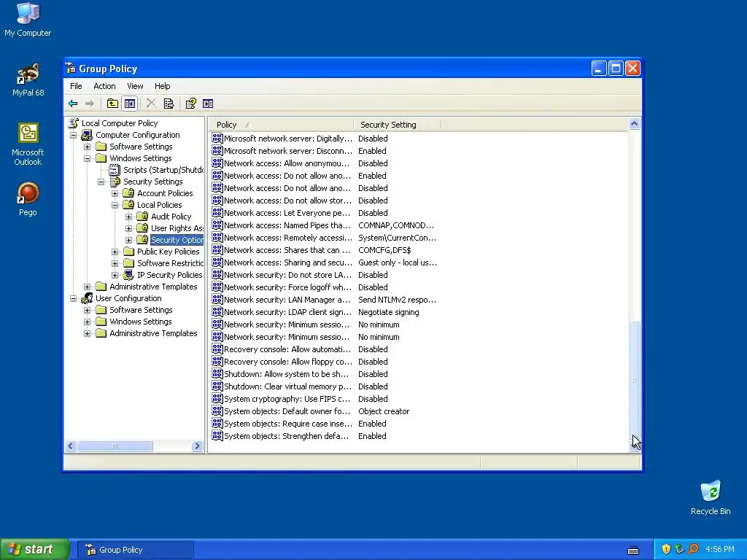Expand the Account Policies node

[x=115, y=193]
